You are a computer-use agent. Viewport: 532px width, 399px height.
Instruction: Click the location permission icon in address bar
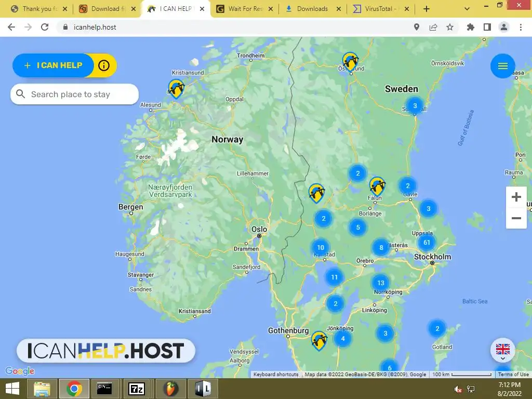(x=416, y=27)
